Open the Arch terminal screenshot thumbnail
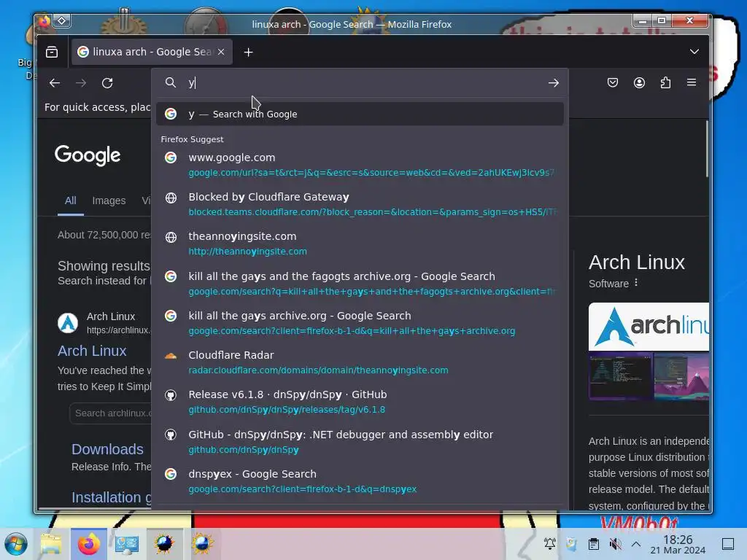The image size is (747, 560). pos(620,376)
